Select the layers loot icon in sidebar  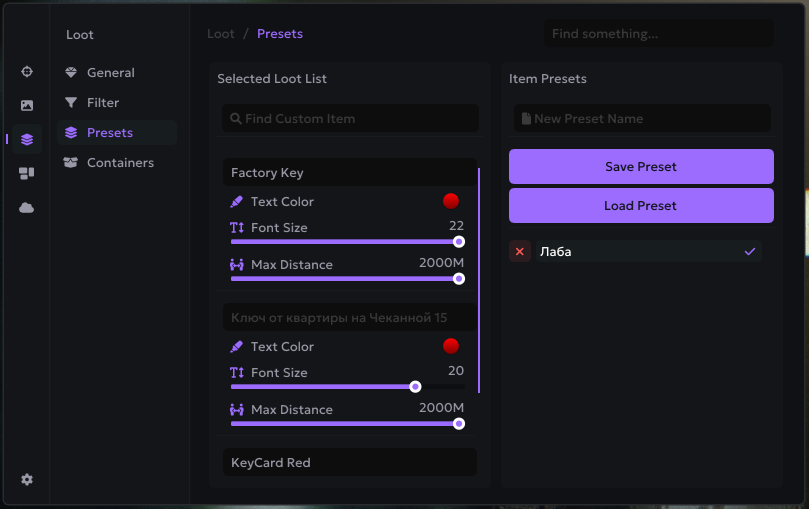27,139
